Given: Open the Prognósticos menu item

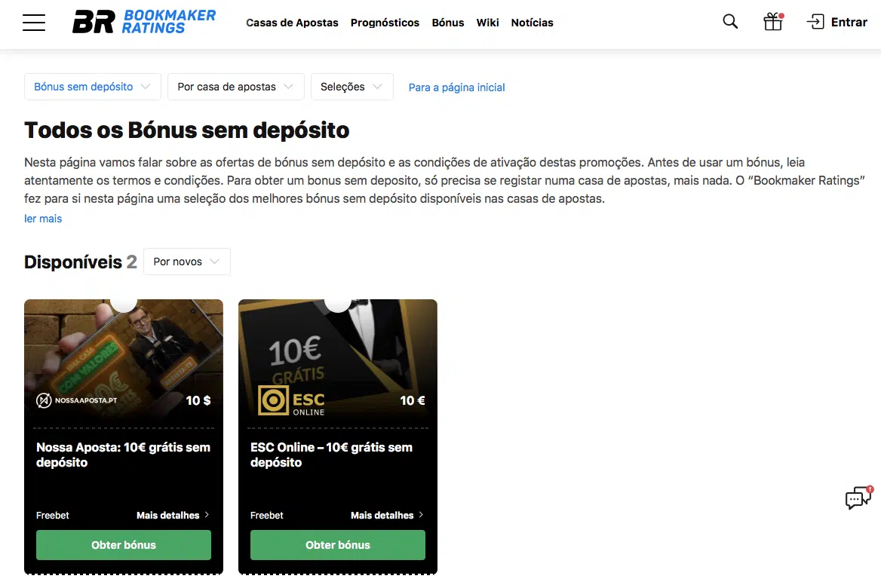Looking at the screenshot, I should [385, 23].
